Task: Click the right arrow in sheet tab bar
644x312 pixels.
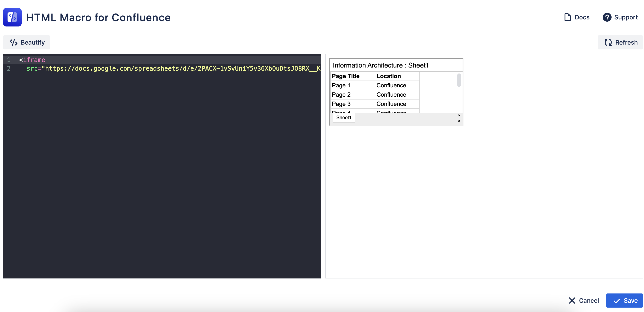Action: [x=458, y=115]
